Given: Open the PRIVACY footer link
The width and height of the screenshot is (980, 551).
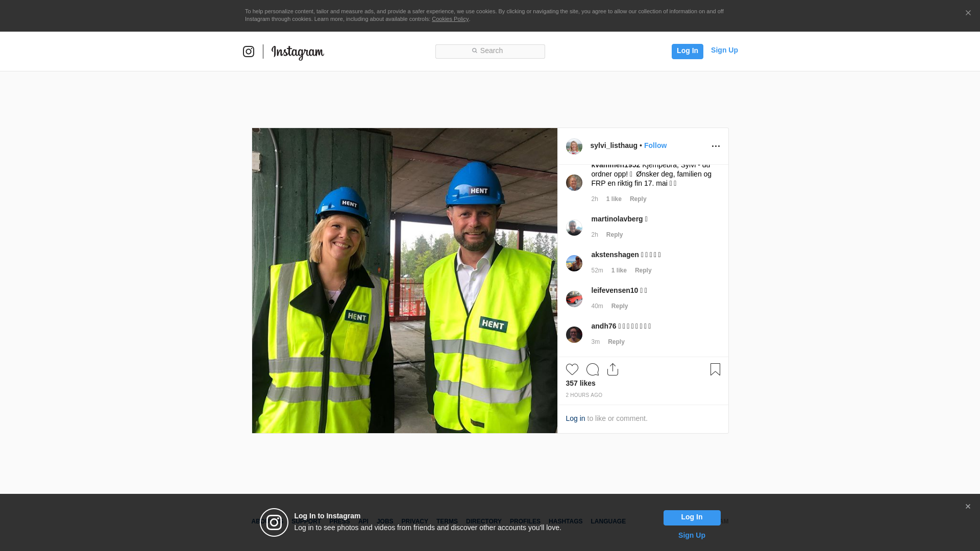Looking at the screenshot, I should (414, 521).
